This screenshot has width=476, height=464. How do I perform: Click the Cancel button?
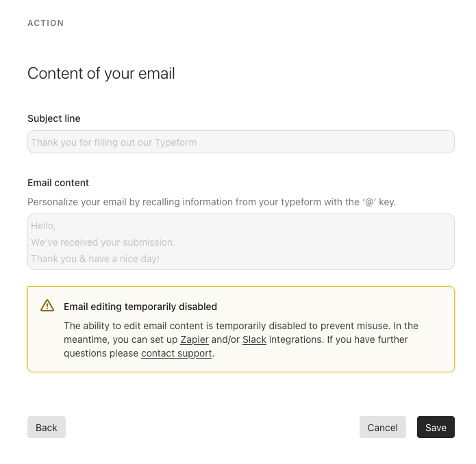[382, 427]
